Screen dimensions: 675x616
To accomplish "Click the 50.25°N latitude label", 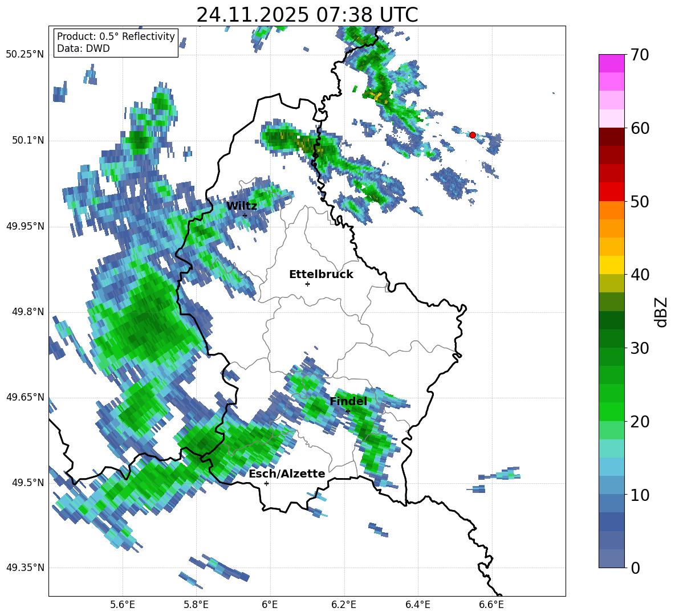I will [25, 55].
